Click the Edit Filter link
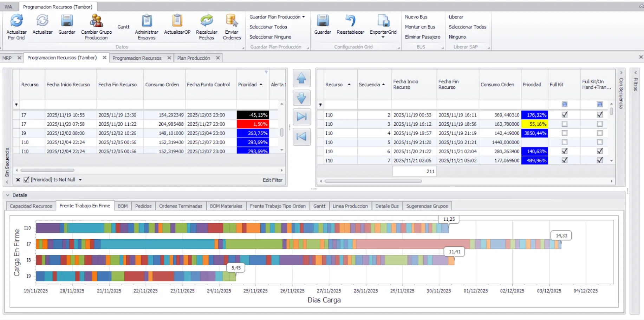The height and width of the screenshot is (320, 644). [x=272, y=180]
